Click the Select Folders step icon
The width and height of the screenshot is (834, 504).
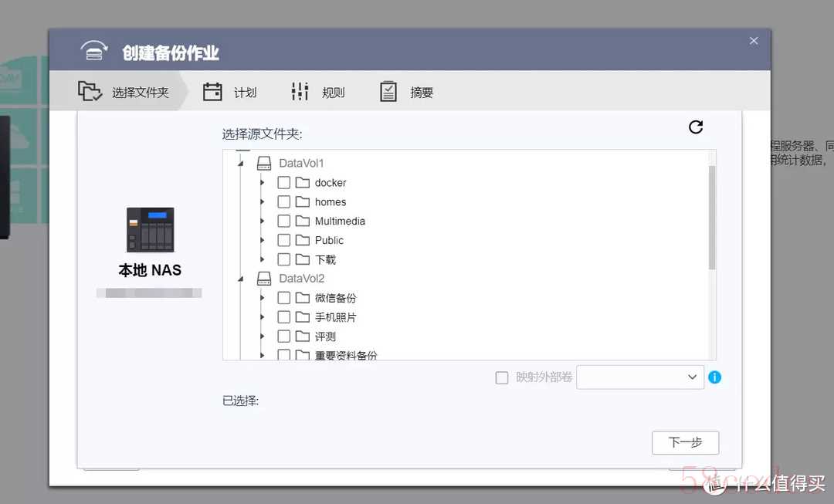click(90, 91)
